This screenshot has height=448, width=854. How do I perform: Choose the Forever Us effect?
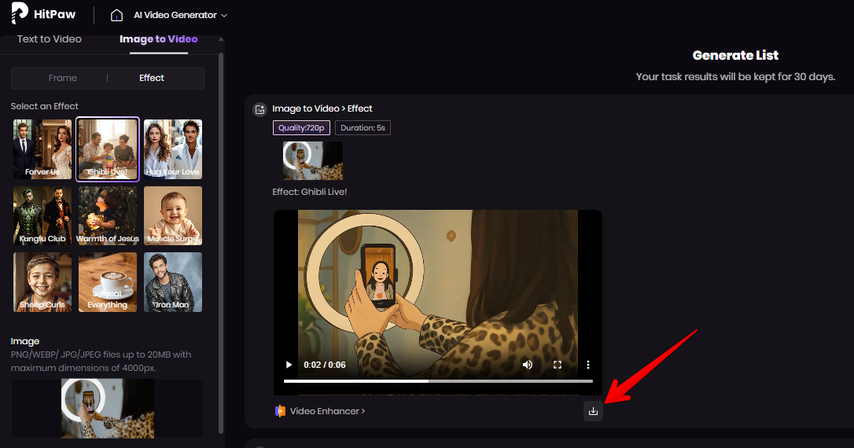pos(42,149)
